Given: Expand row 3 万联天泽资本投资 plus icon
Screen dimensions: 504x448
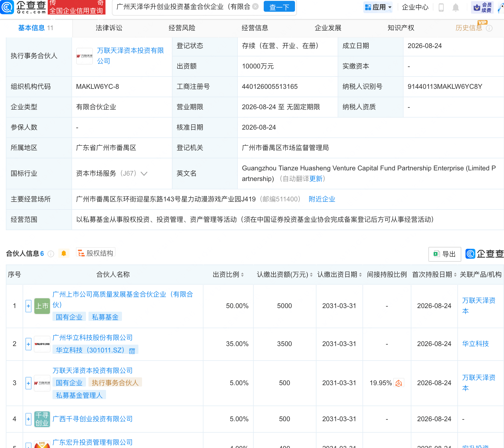Looking at the screenshot, I should pyautogui.click(x=28, y=383).
